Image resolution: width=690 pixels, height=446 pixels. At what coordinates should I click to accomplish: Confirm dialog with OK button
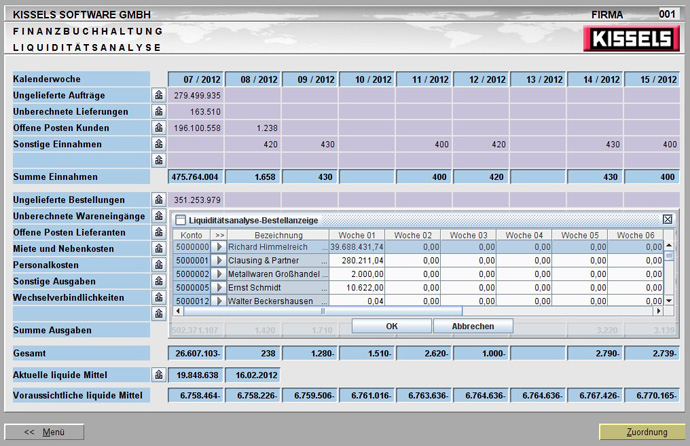pos(391,326)
